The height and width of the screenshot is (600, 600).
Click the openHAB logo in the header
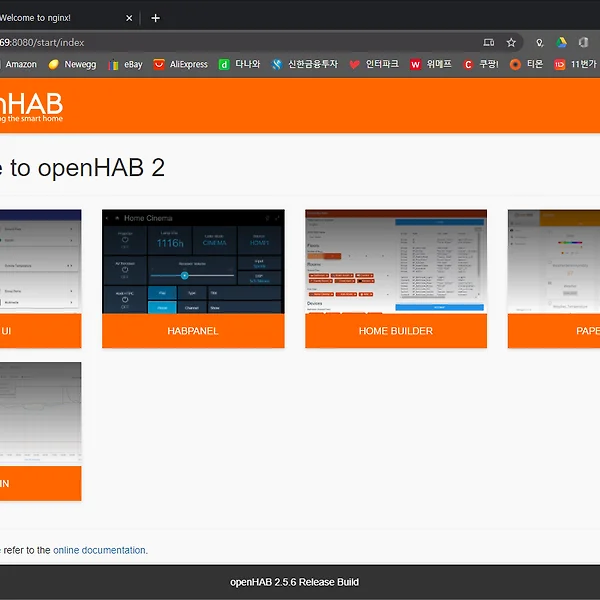(x=31, y=107)
